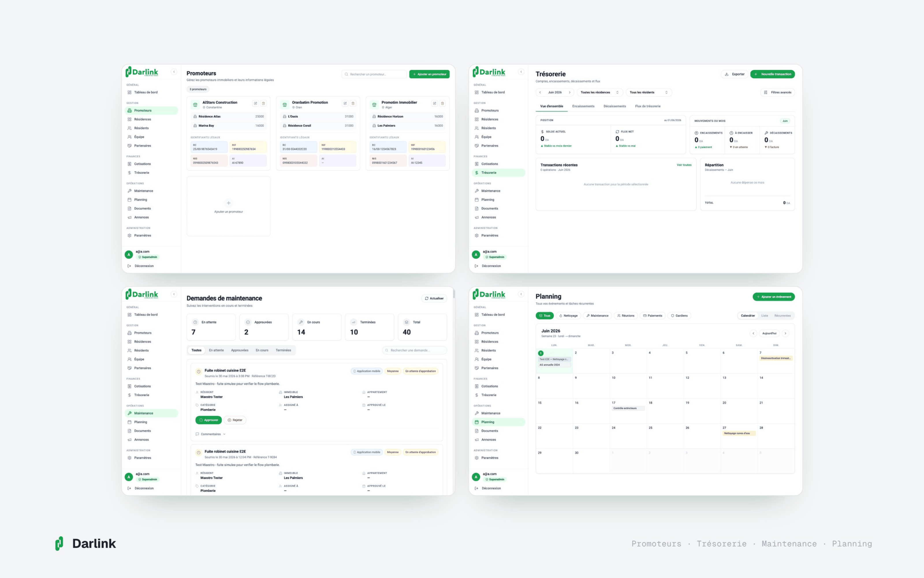This screenshot has width=924, height=578.
Task: Collapse the sidebar in the Promoteurs window
Action: 174,72
